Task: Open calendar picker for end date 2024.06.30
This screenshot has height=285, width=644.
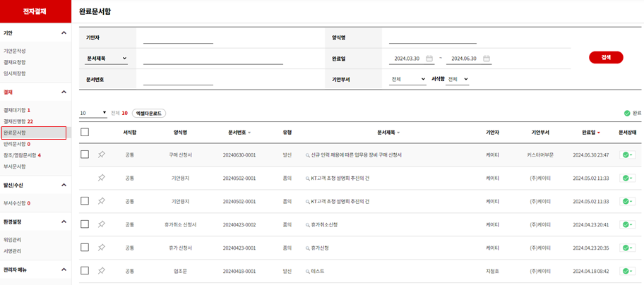Action: click(x=487, y=59)
